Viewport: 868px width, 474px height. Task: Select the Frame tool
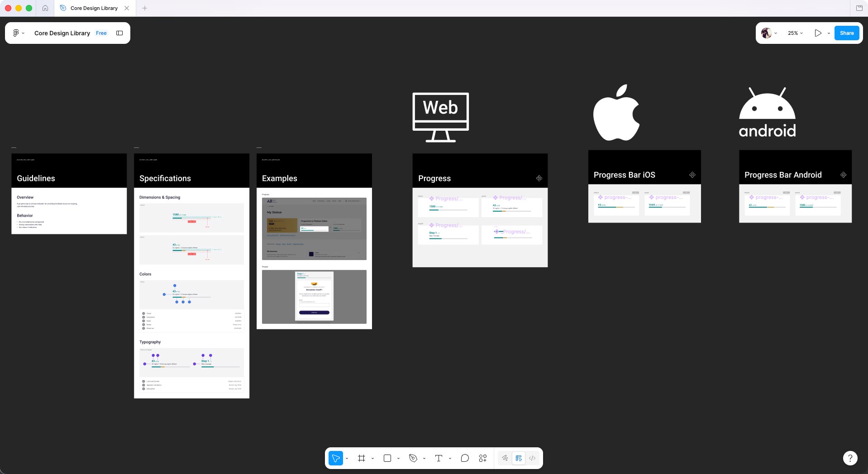(361, 458)
